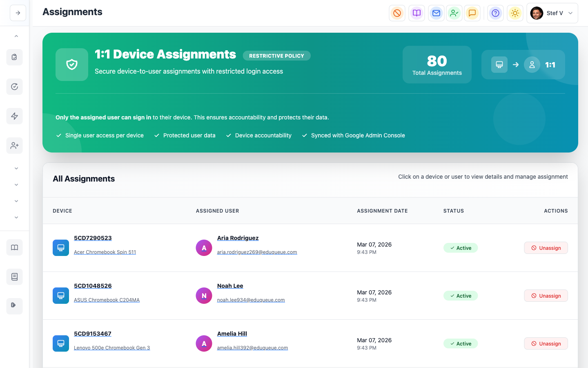
Task: Click the blocked sign-ins icon in the top toolbar
Action: pos(397,13)
